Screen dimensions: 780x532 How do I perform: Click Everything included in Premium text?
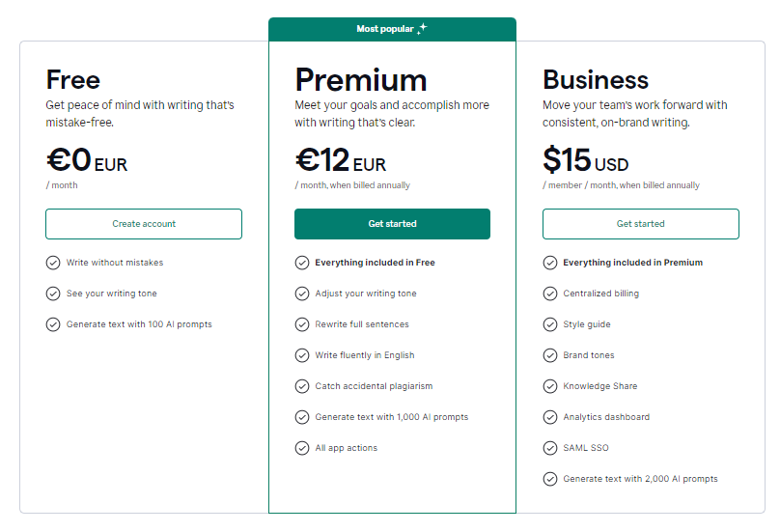(632, 263)
